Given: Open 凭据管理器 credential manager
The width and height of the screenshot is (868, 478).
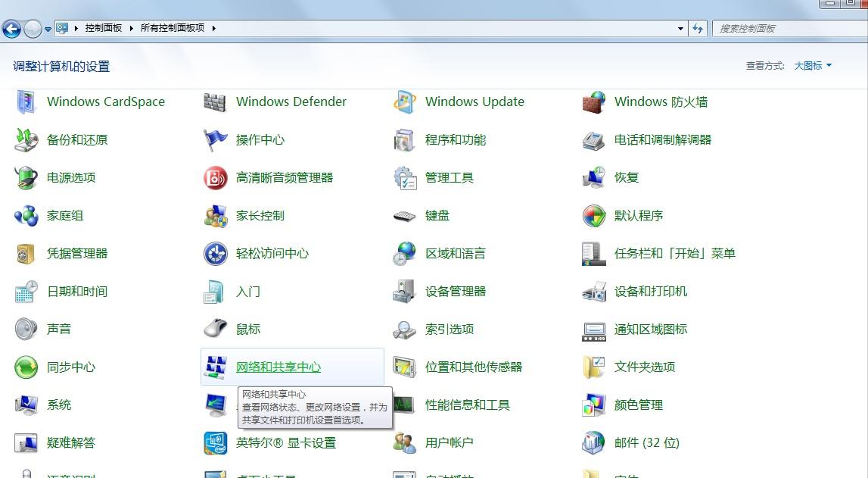Looking at the screenshot, I should [x=76, y=253].
